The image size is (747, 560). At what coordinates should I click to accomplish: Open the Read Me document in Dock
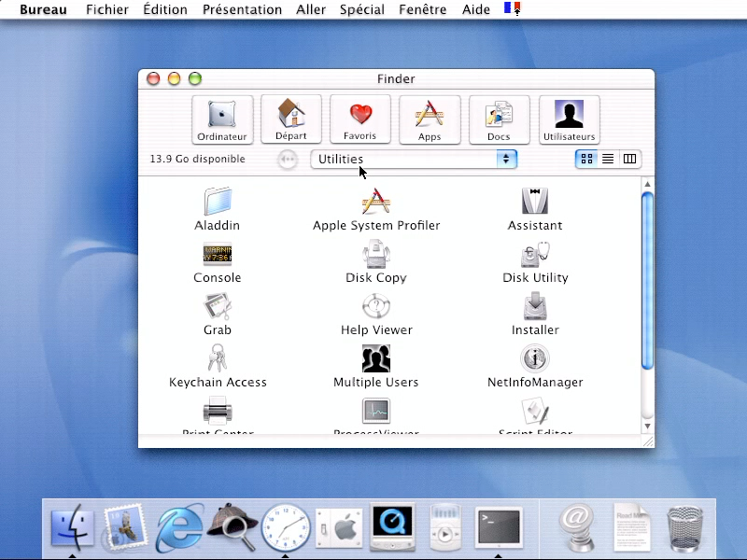(x=632, y=527)
